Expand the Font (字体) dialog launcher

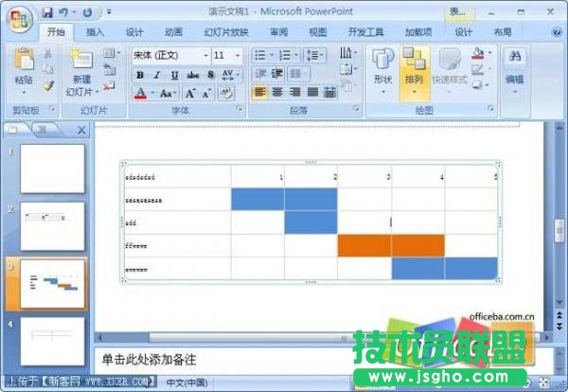click(x=240, y=108)
